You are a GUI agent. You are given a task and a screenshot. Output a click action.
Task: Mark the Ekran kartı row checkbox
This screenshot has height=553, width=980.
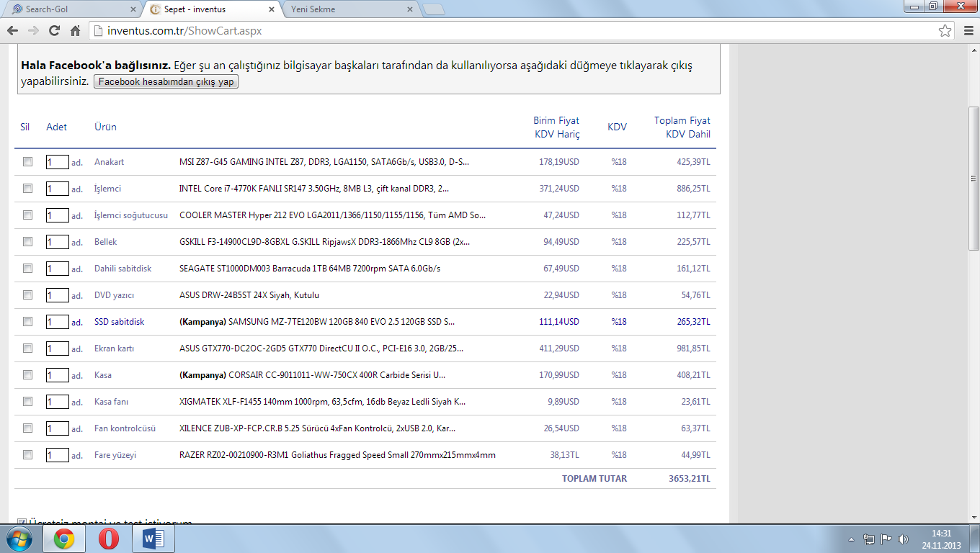[27, 349]
